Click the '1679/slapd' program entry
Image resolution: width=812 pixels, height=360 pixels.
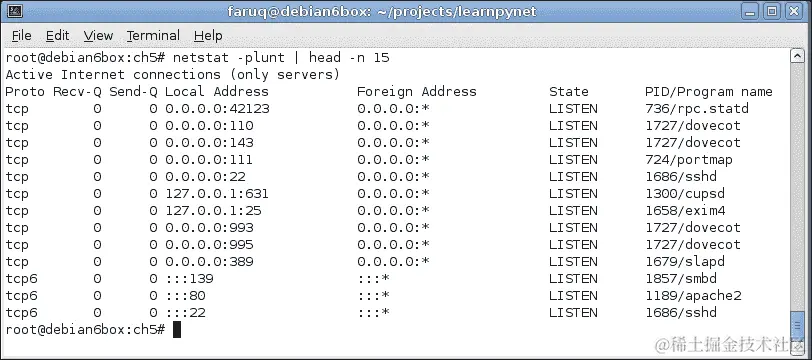[685, 263]
